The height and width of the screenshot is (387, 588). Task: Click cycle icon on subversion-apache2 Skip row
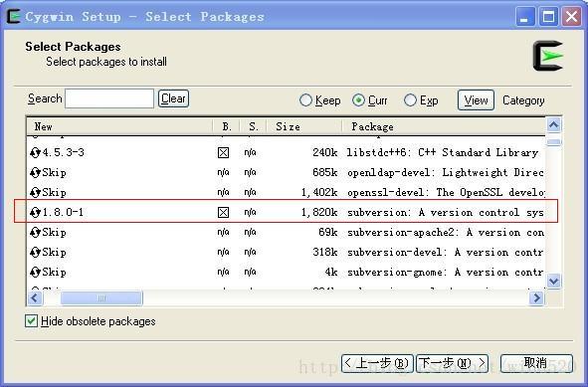click(x=35, y=232)
